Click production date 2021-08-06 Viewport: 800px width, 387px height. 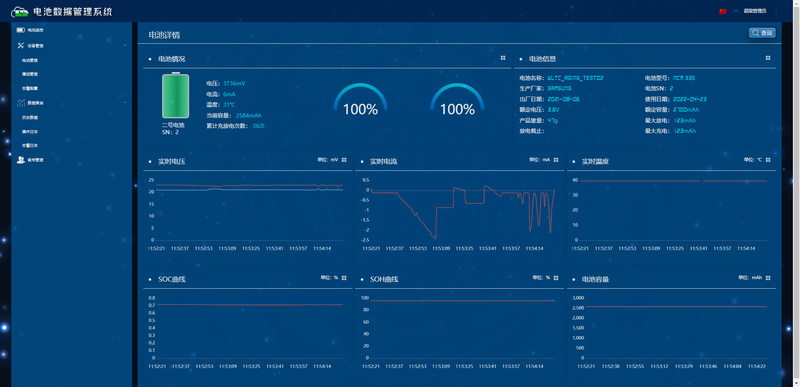pos(563,99)
